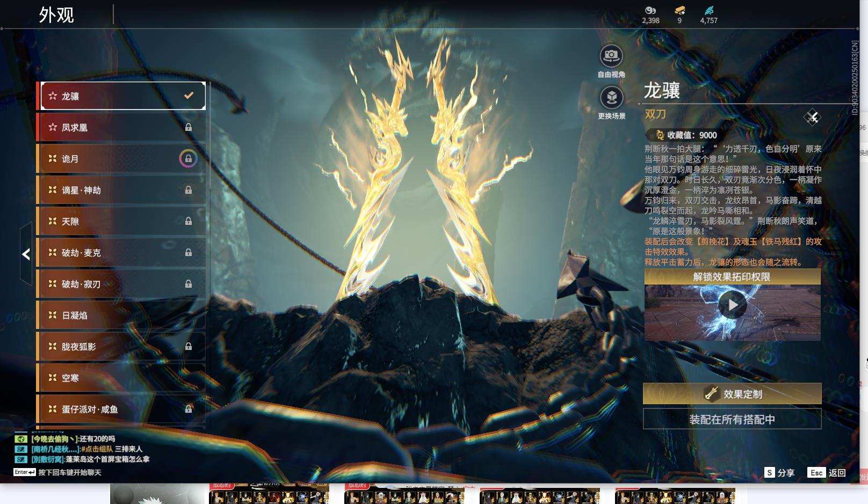Click the gold ticket currency icon
This screenshot has height=504, width=868.
[679, 10]
